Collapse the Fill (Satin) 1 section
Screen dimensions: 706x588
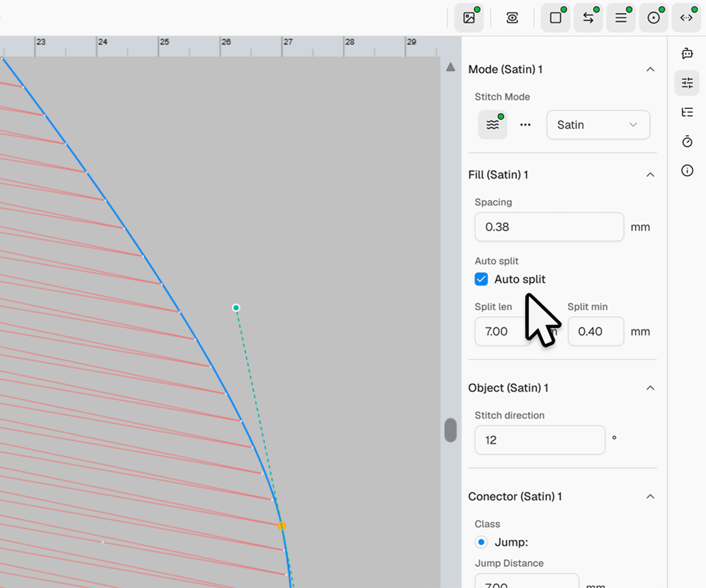pos(650,174)
